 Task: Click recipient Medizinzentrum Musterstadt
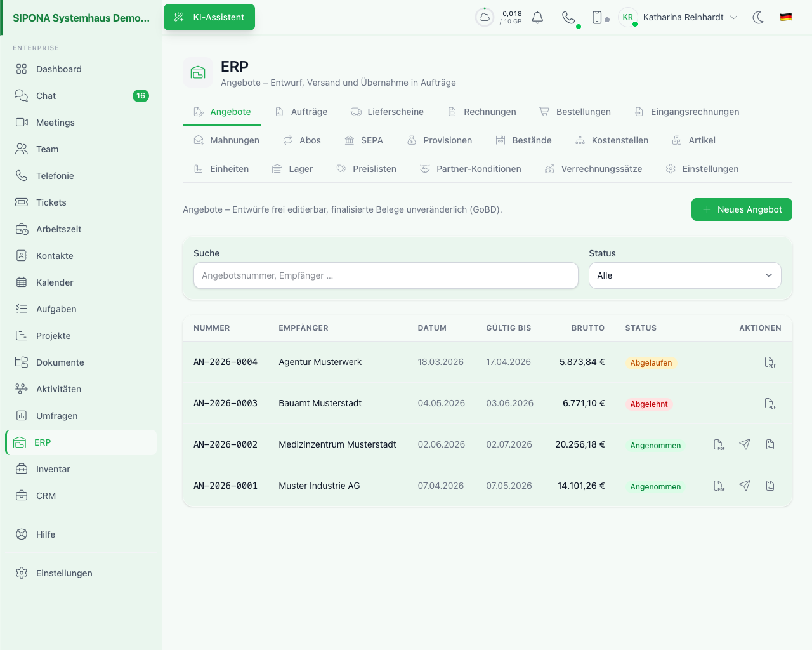pyautogui.click(x=337, y=444)
